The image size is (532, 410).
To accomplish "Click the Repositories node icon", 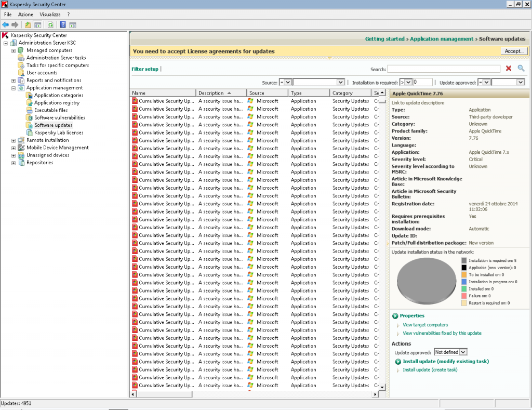I will pyautogui.click(x=21, y=163).
